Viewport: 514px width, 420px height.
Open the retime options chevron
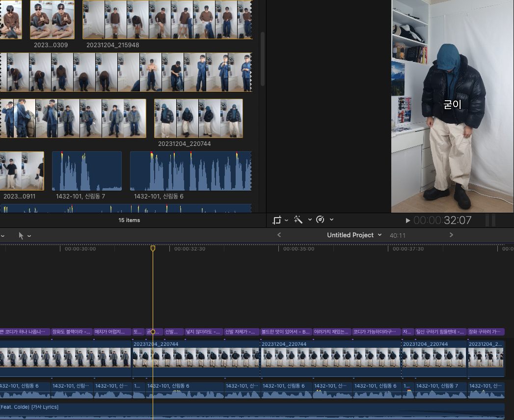(331, 220)
